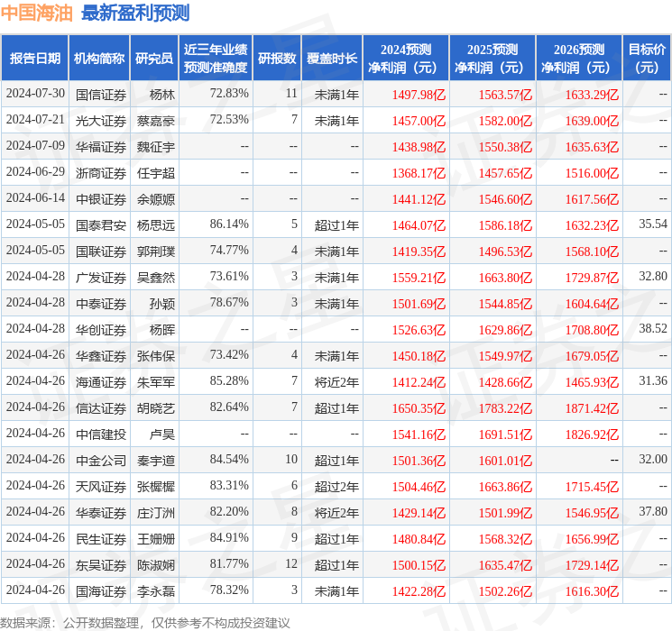Click date 2024-07-09

[35, 146]
